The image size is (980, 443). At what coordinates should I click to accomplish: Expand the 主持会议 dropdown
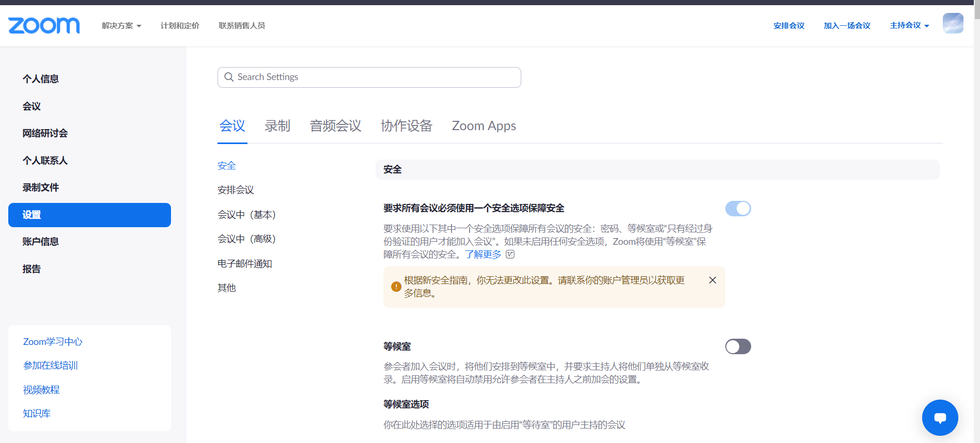pos(909,25)
